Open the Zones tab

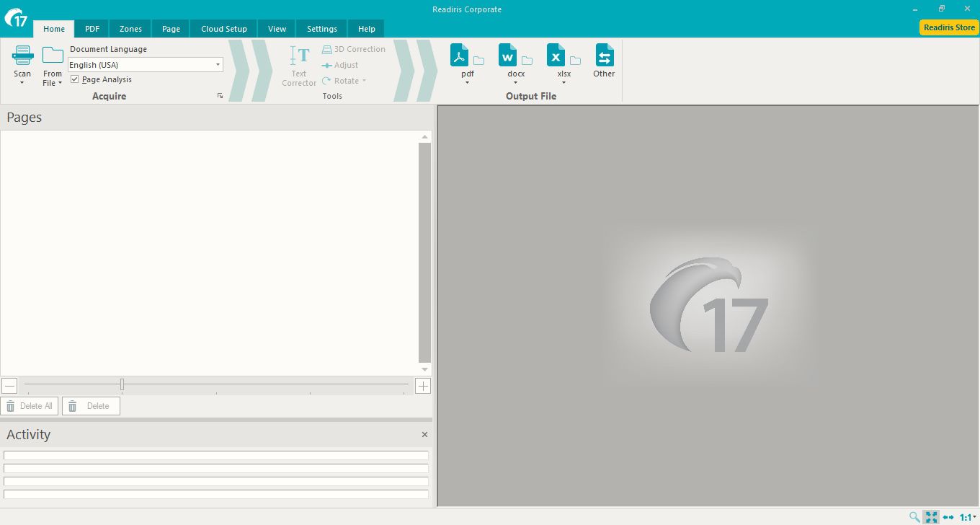[x=130, y=29]
